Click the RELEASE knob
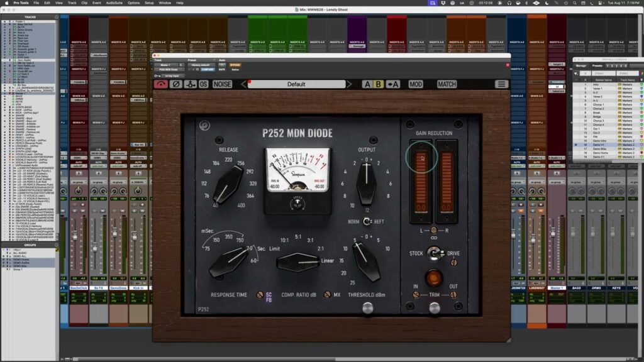The image size is (644, 362). (228, 184)
